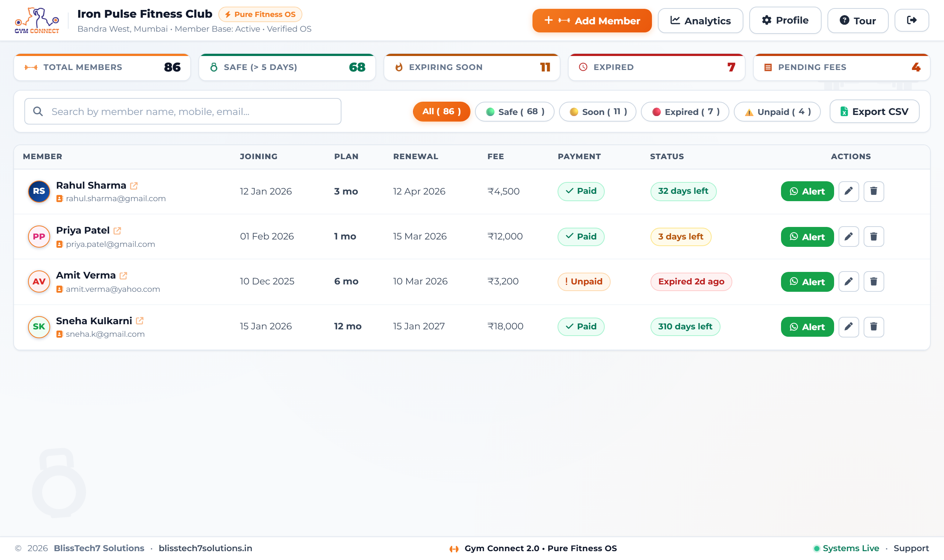Send WhatsApp Alert to Amit Verma
The height and width of the screenshot is (560, 944).
pyautogui.click(x=807, y=282)
